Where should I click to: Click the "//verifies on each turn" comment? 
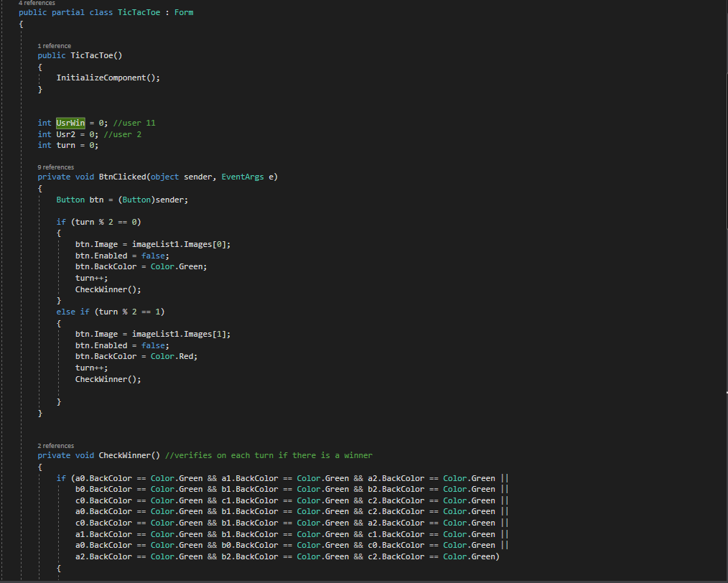[x=269, y=455]
